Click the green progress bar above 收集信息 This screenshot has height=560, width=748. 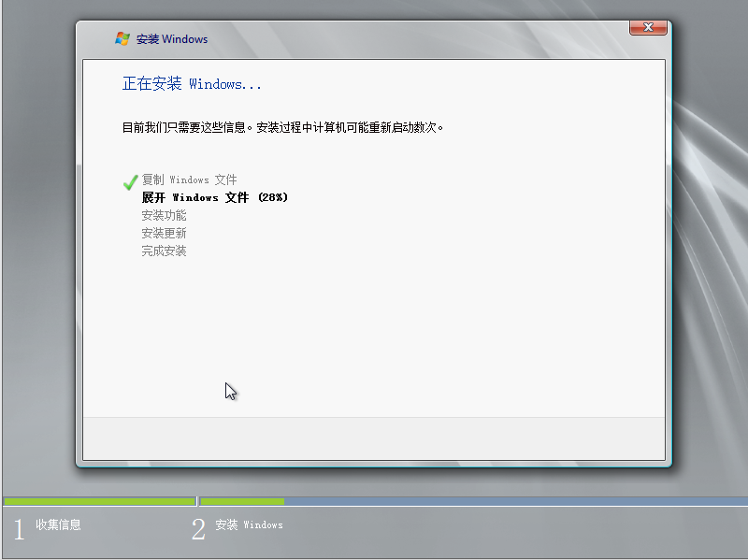[98, 501]
